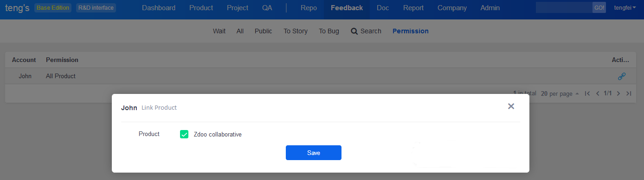
Task: Click the GO! button
Action: click(599, 8)
